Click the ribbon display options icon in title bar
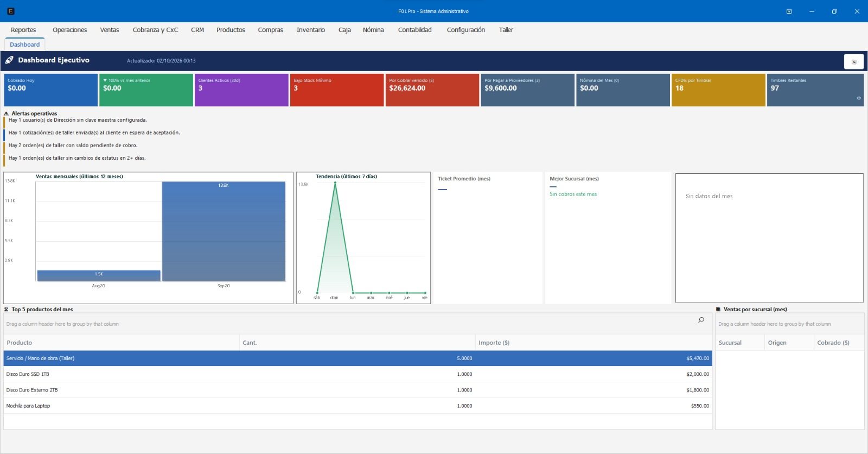868x454 pixels. coord(789,11)
